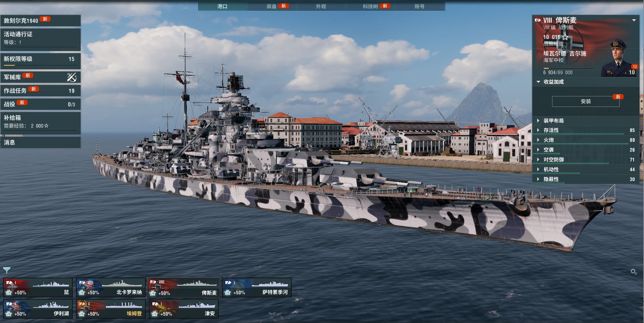The height and width of the screenshot is (323, 644).
Task: Select the 鼠 ship card
Action: [38, 288]
